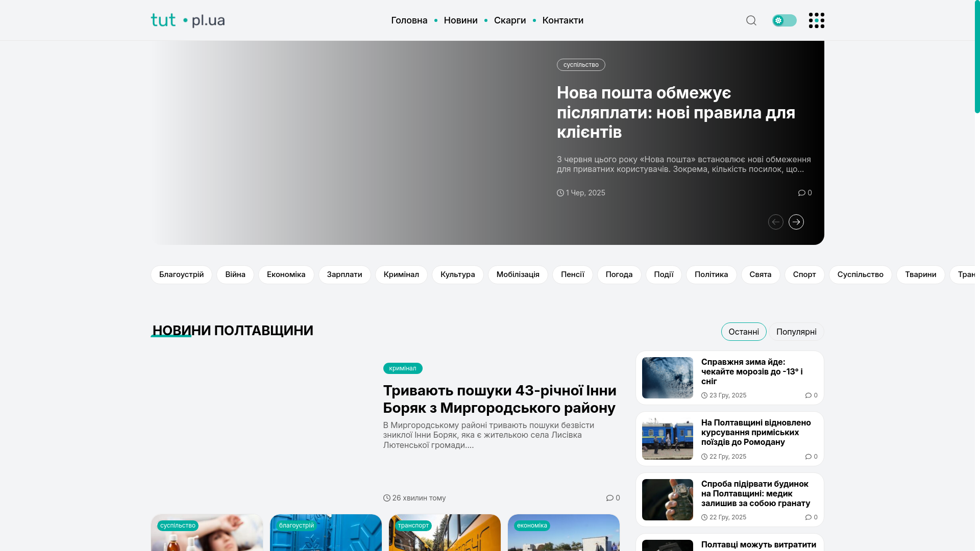Select the Спорт category chip
980x551 pixels.
[x=804, y=274]
